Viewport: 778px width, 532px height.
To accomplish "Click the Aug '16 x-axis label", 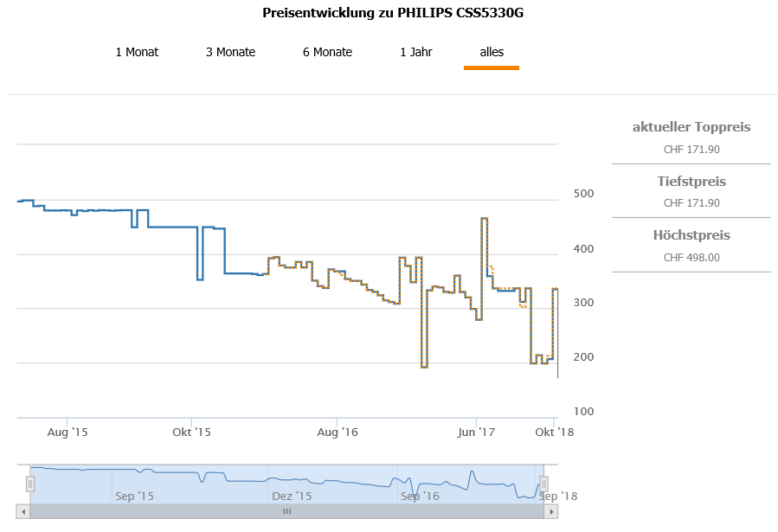I will [337, 432].
